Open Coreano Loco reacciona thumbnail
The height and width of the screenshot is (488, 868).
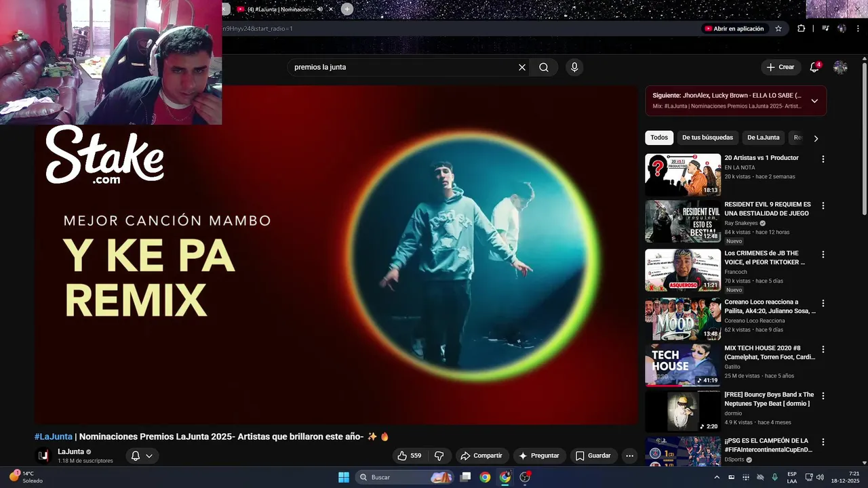[683, 319]
